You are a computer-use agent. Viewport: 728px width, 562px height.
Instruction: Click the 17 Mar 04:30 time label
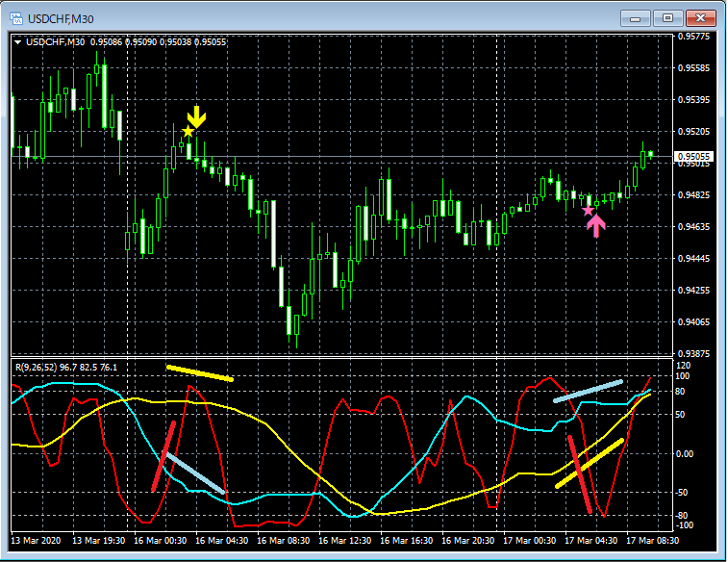[591, 541]
